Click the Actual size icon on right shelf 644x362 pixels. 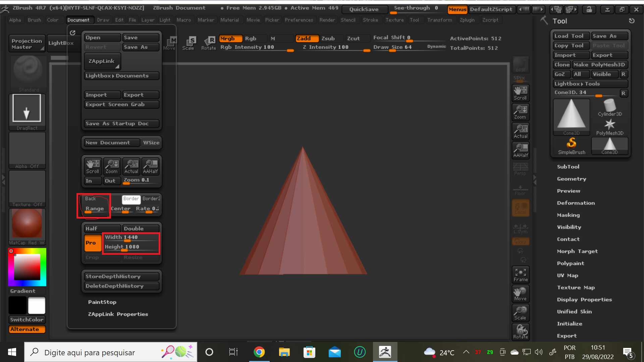(521, 131)
